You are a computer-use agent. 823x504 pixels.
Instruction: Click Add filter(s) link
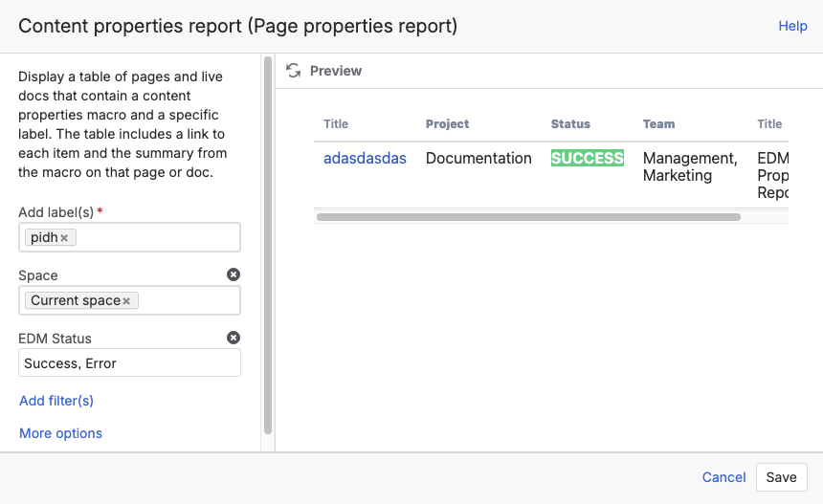56,401
